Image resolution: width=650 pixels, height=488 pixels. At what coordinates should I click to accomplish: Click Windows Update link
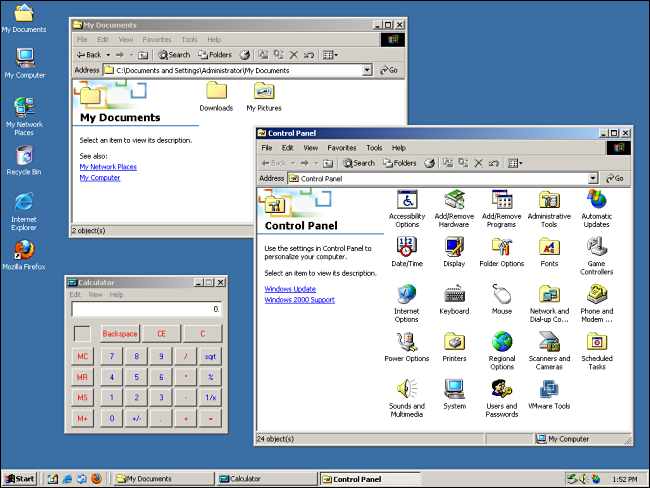click(290, 289)
